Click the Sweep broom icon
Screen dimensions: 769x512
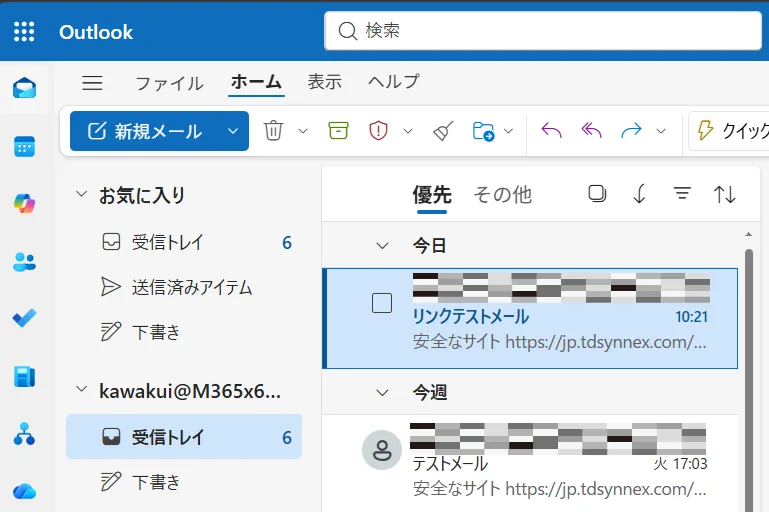click(x=443, y=131)
